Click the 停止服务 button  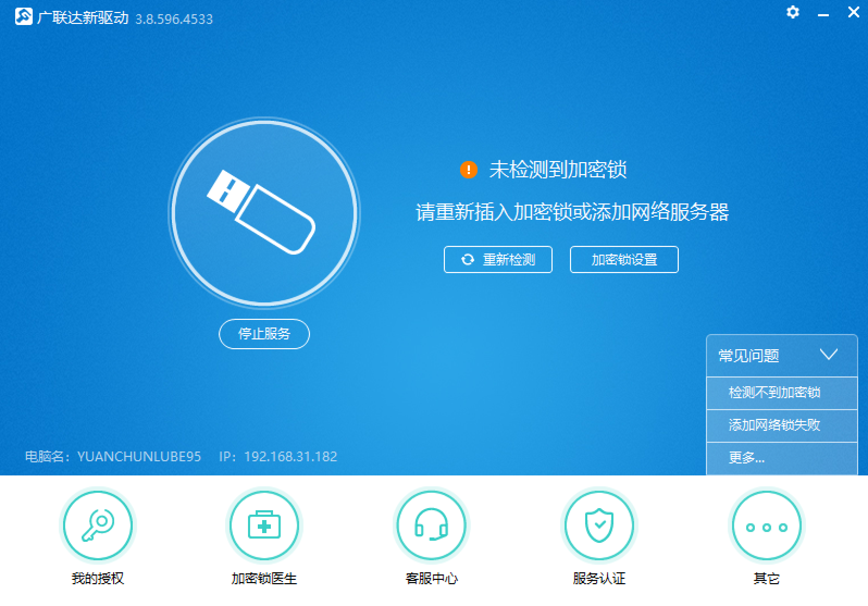(x=264, y=333)
